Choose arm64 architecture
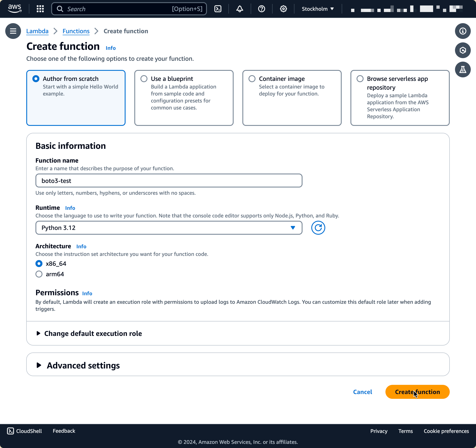Viewport: 476px width, 448px height. tap(39, 274)
